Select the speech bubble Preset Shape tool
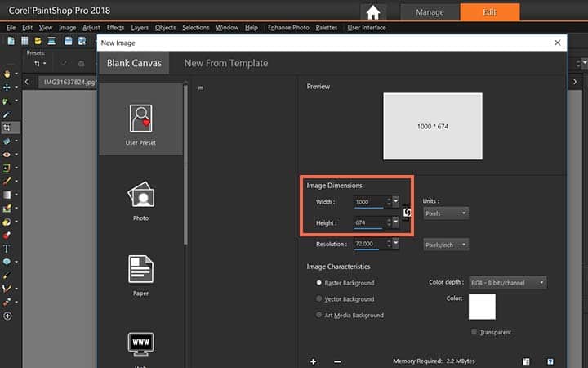588x368 pixels. tap(7, 262)
